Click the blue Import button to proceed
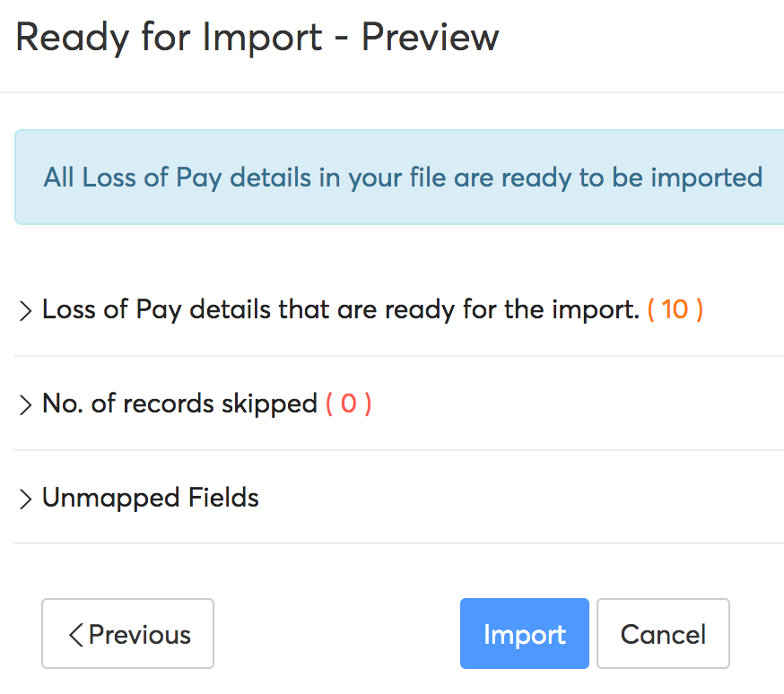Viewport: 784px width, 694px height. (524, 634)
